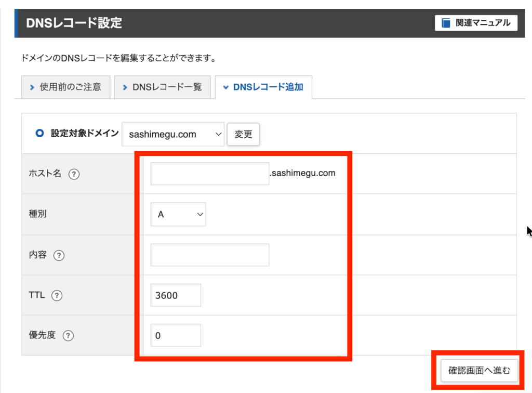Click the blue circle before 設定対象ドメイン
The height and width of the screenshot is (393, 532).
tap(39, 133)
